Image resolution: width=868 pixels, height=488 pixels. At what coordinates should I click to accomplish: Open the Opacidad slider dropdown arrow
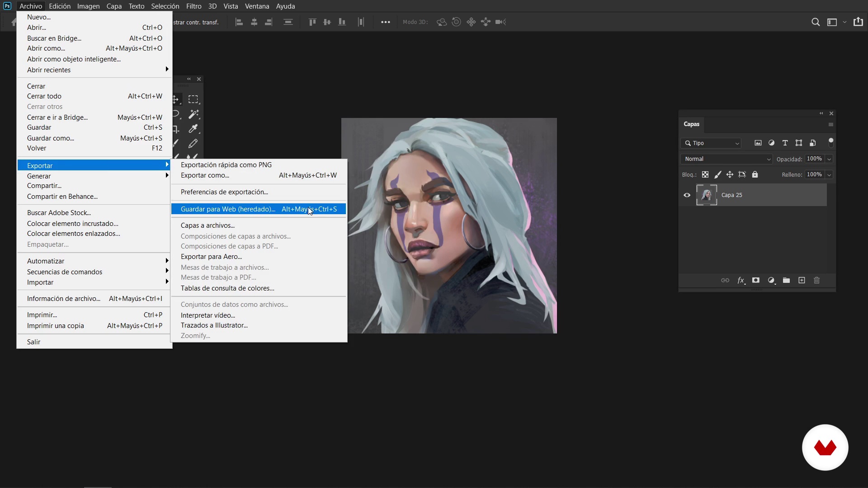coord(829,159)
